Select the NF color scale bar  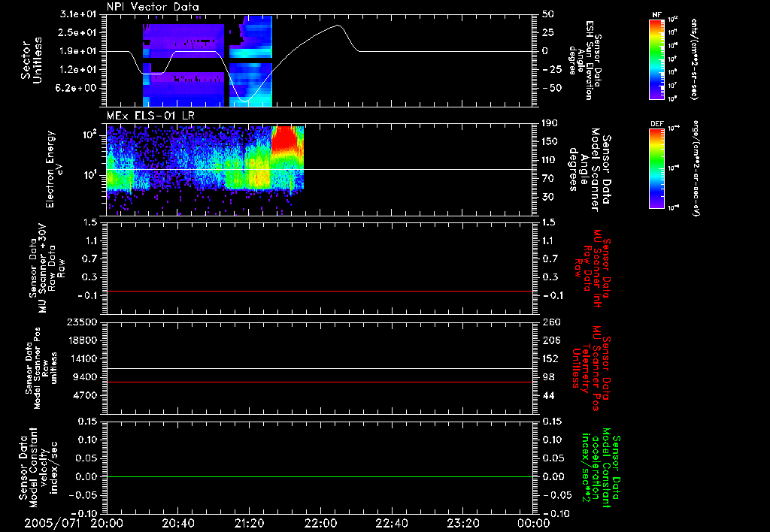(x=656, y=59)
